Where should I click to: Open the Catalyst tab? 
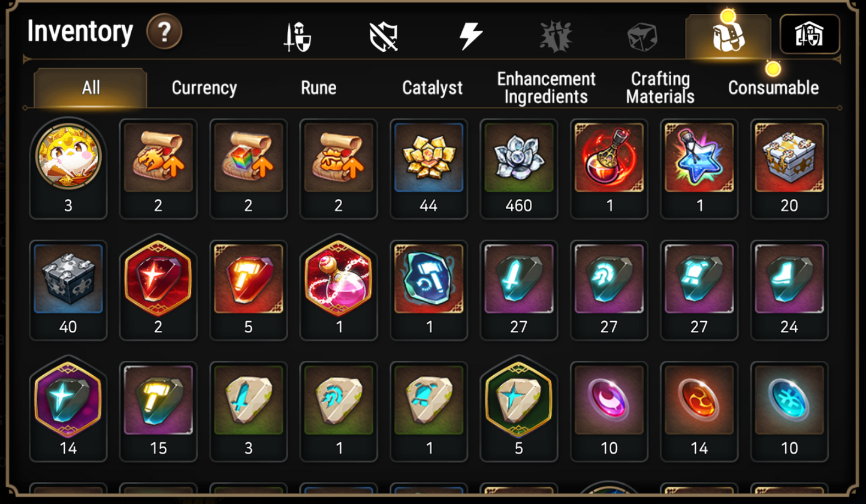432,88
